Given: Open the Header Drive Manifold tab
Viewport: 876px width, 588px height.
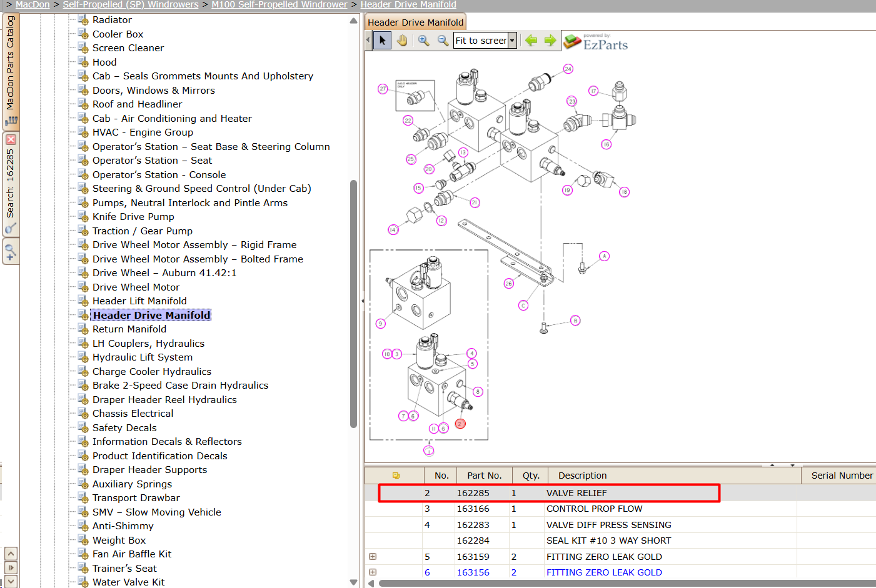Looking at the screenshot, I should [415, 22].
